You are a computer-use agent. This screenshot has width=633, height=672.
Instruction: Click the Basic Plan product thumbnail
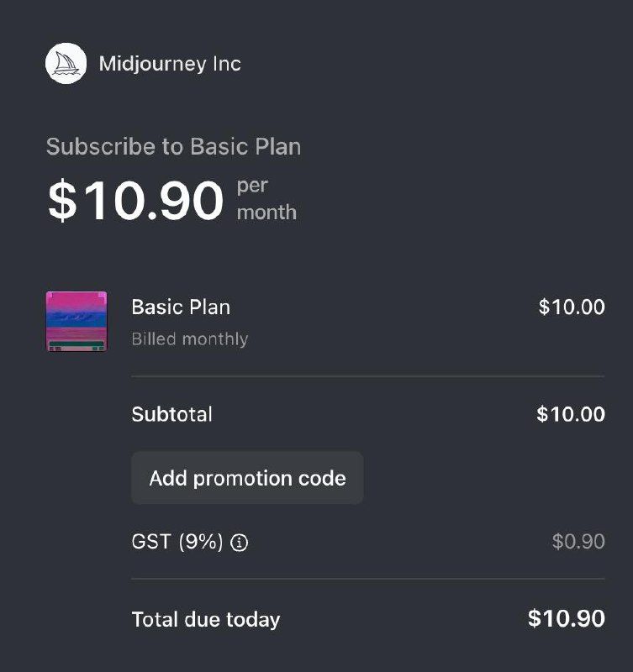(x=76, y=321)
